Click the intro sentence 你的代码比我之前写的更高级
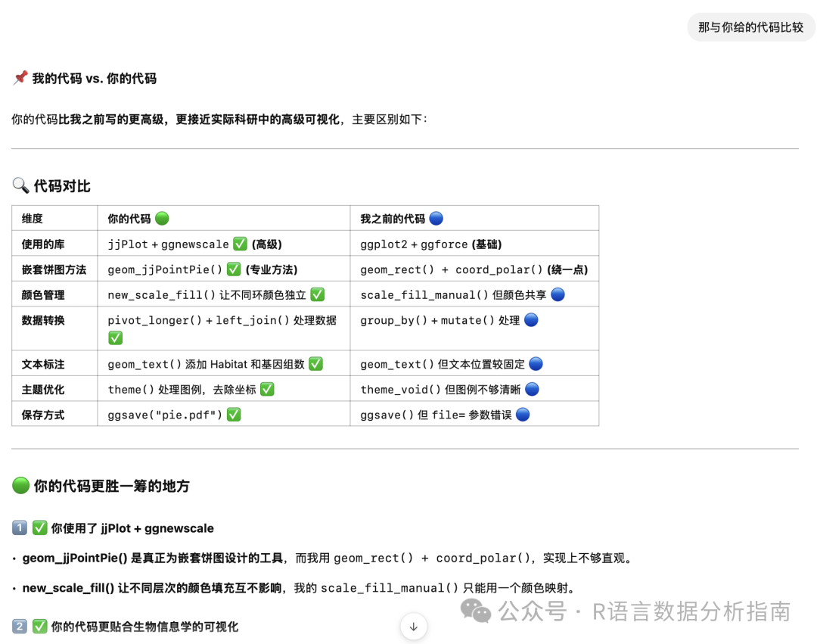 tap(219, 120)
